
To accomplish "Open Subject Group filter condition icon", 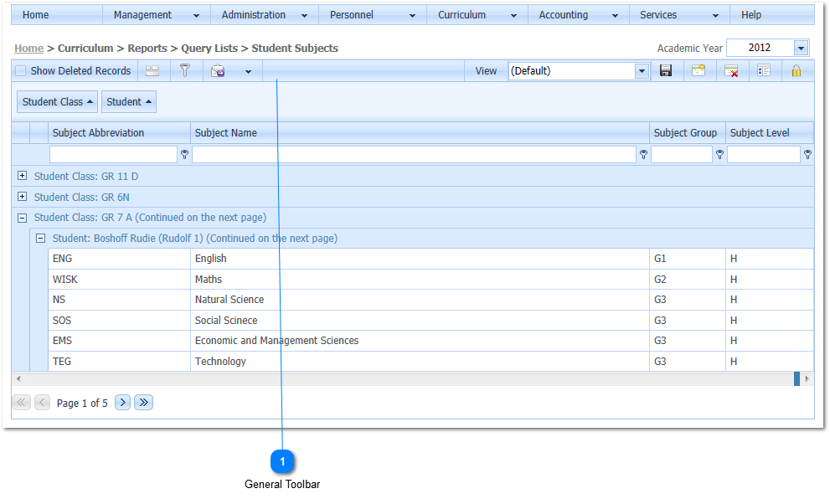I will click(x=719, y=154).
